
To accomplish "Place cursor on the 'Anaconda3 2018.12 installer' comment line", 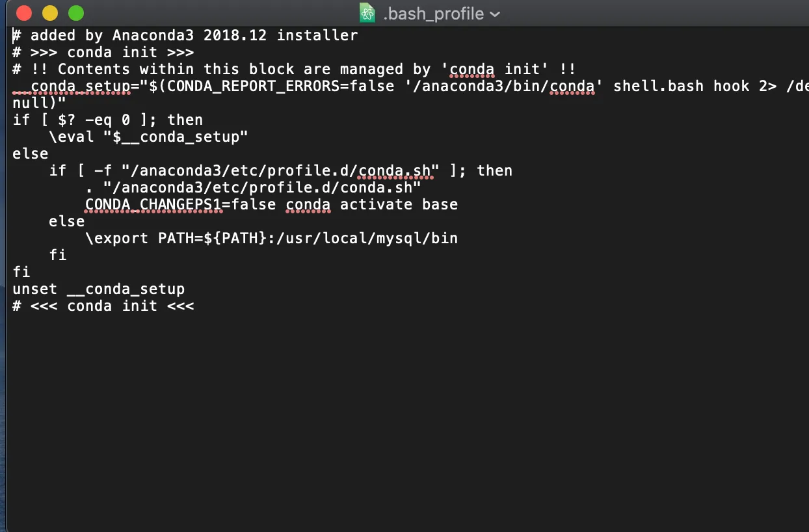I will tap(194, 35).
